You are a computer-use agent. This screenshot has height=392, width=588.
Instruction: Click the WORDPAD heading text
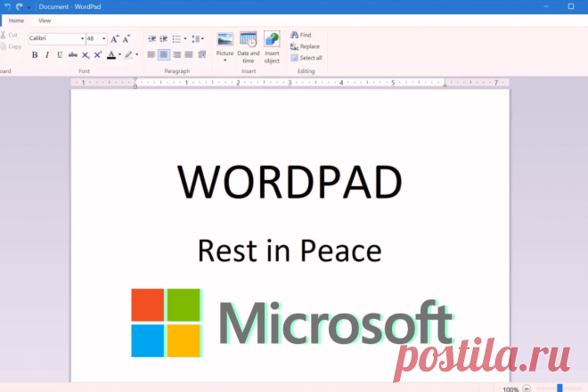(x=290, y=182)
